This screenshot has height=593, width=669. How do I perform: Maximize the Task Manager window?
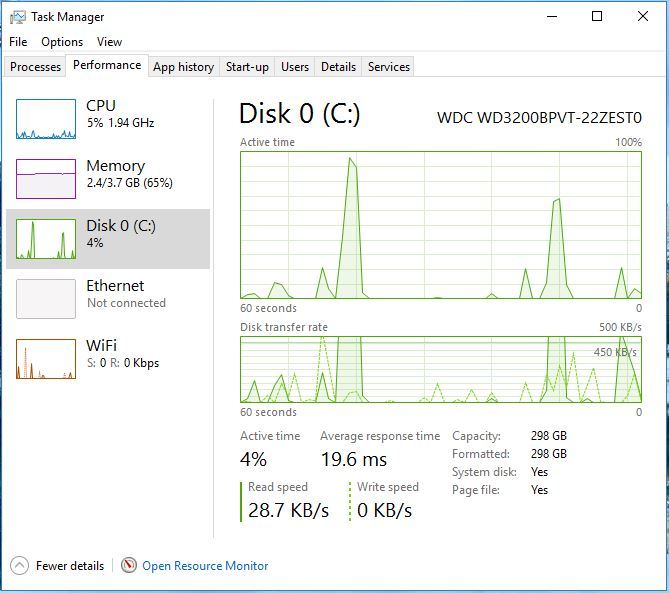(x=597, y=17)
